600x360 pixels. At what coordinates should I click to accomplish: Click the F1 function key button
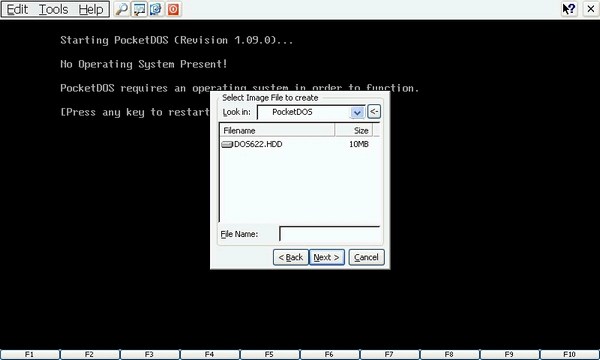point(30,355)
